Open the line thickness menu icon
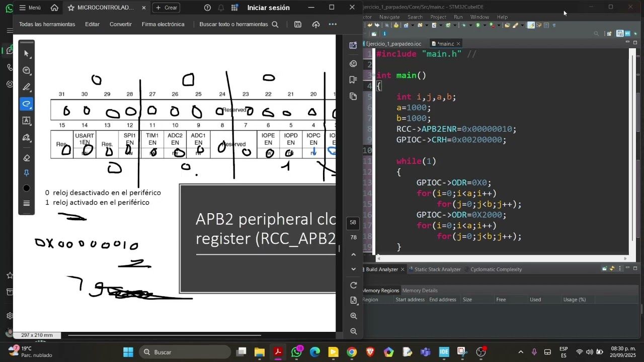The height and width of the screenshot is (362, 644). [27, 203]
